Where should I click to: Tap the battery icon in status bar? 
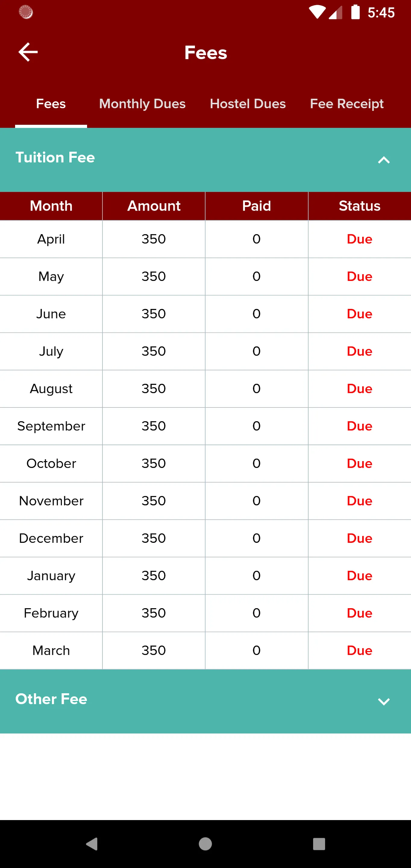(356, 12)
